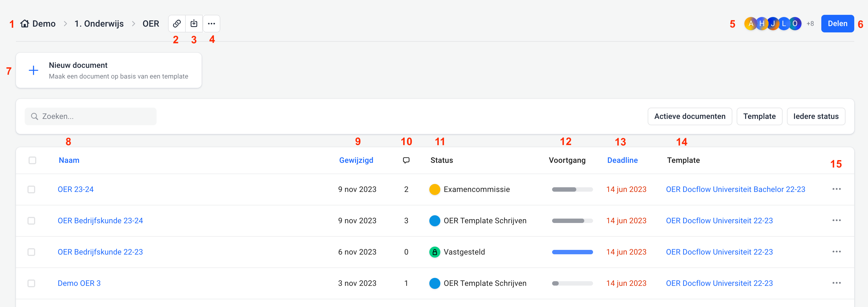This screenshot has height=307, width=868.
Task: Click the comments column bubble icon
Action: click(x=406, y=160)
